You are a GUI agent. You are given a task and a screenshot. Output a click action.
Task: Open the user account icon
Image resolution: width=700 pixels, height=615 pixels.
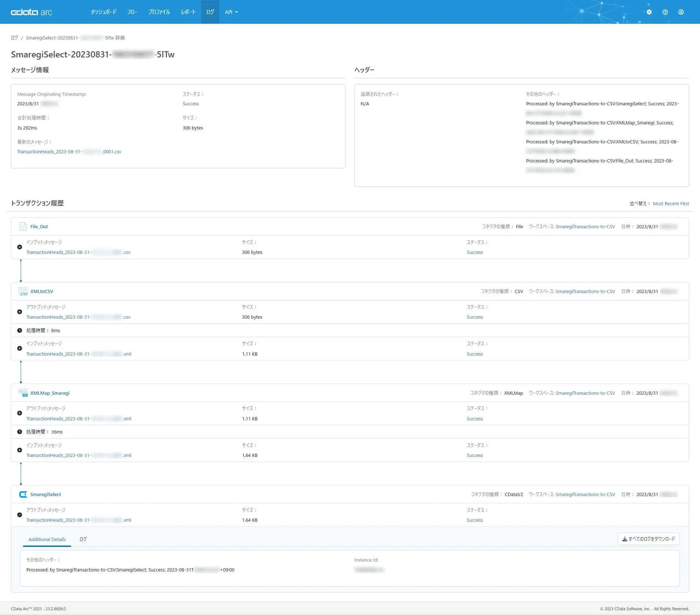click(x=681, y=12)
